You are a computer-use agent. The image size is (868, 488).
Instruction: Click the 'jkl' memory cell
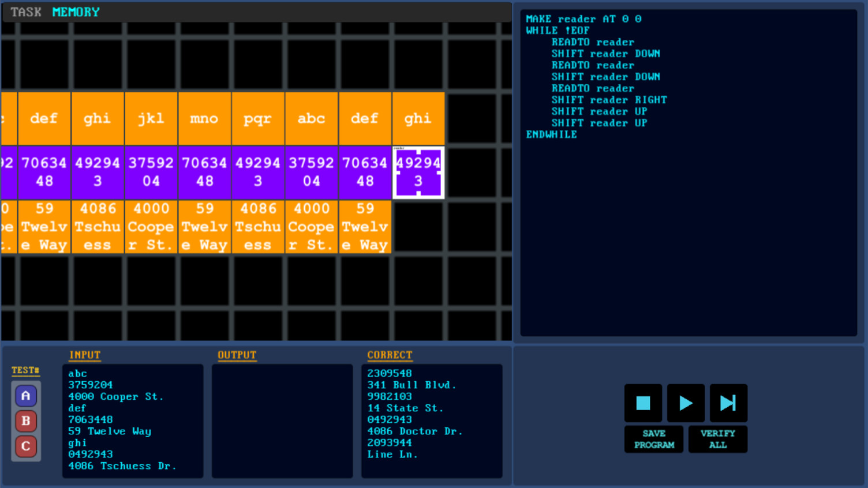151,118
